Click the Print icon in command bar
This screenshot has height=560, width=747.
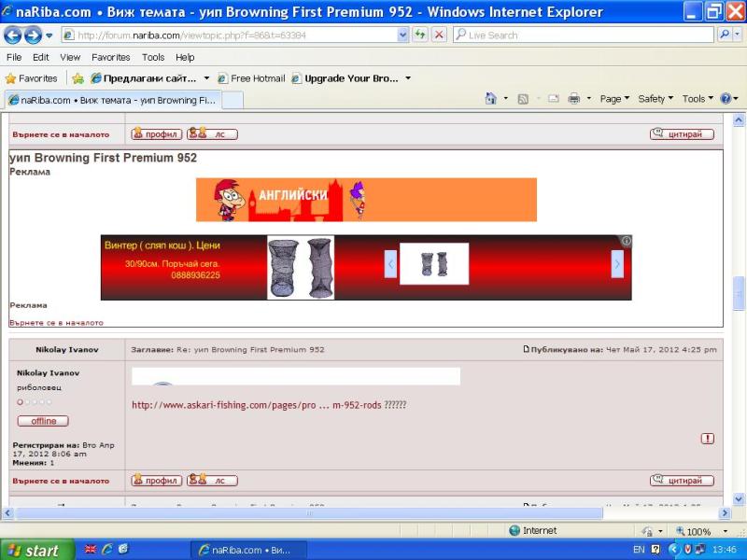point(574,99)
